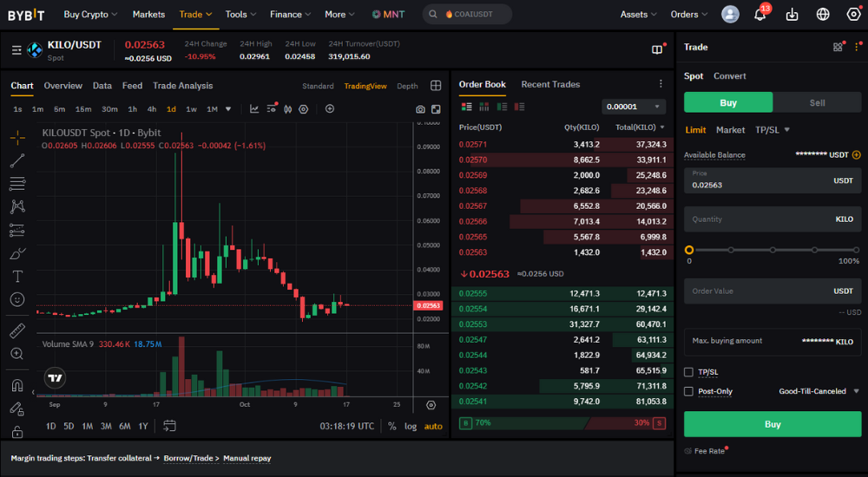Open the order book precision 0.00001 dropdown

click(x=634, y=107)
